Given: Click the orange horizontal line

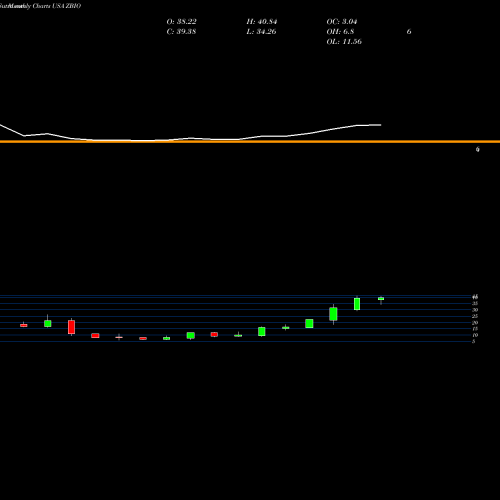Looking at the screenshot, I should pos(250,142).
